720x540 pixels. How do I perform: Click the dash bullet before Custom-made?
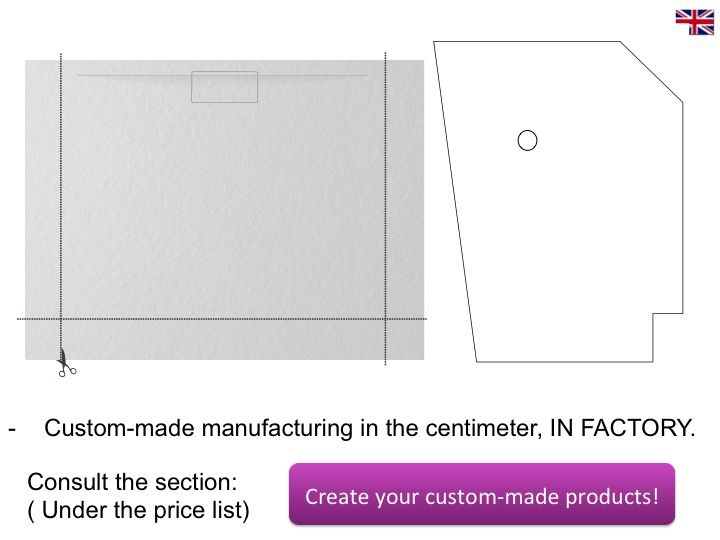click(12, 430)
